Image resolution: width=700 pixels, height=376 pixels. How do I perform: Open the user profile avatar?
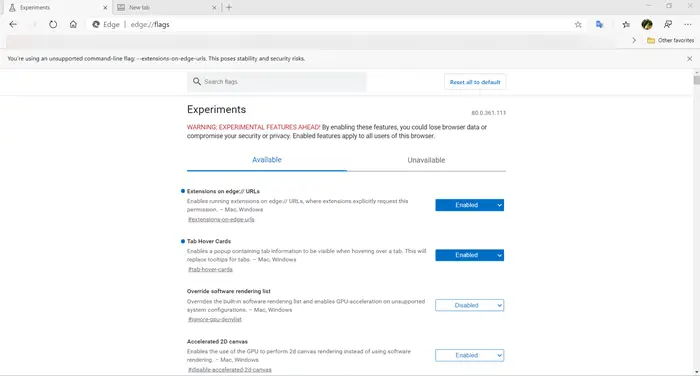coord(647,25)
